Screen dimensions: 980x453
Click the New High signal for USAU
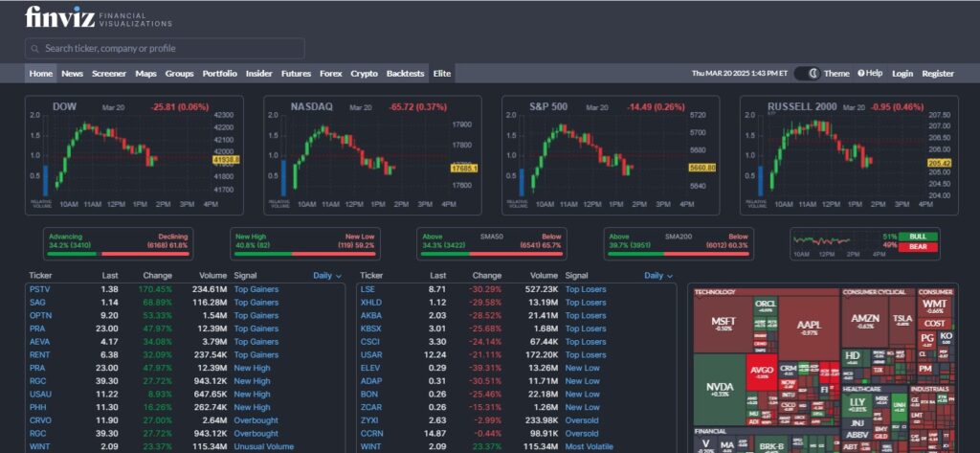point(252,395)
